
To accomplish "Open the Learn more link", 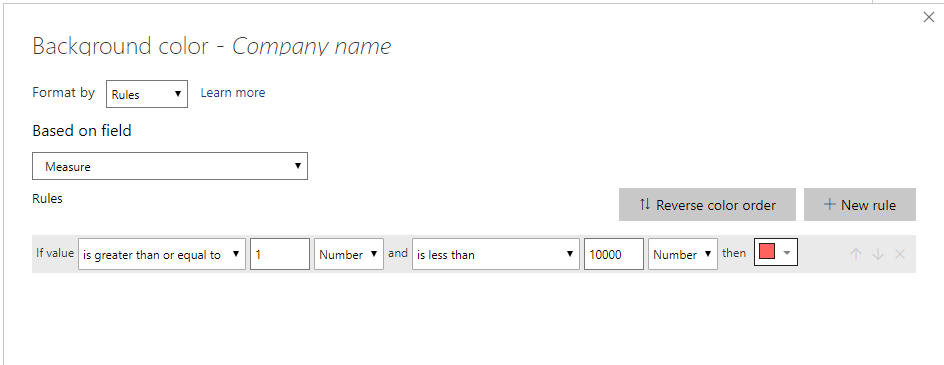I will click(x=233, y=93).
